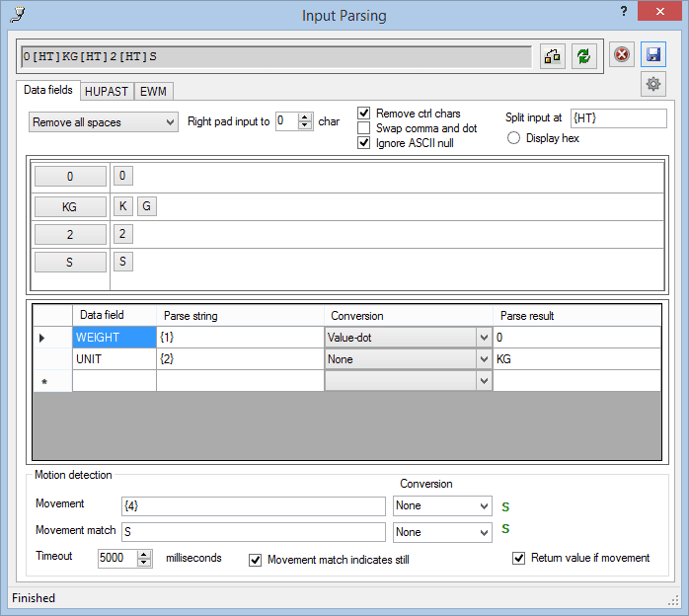This screenshot has height=616, width=689.
Task: Click the 2 character button in third row
Action: coord(123,234)
